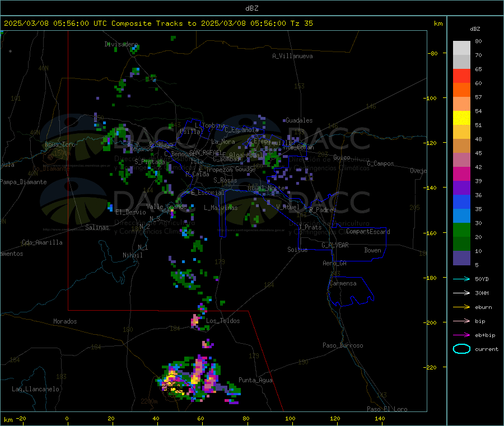Click the CompartEscard place label
The image size is (504, 426).
coord(368,231)
